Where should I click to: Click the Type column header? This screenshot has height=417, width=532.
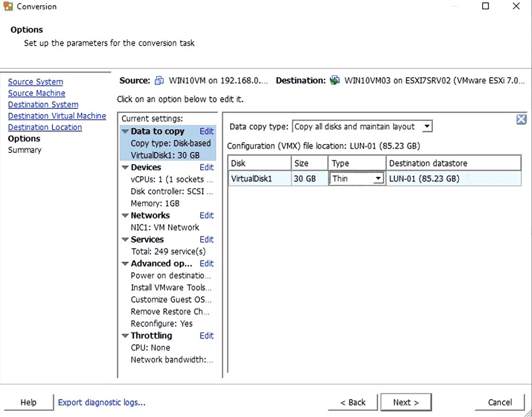357,163
